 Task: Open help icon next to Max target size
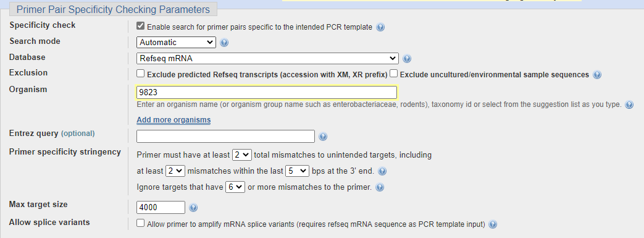click(x=193, y=208)
